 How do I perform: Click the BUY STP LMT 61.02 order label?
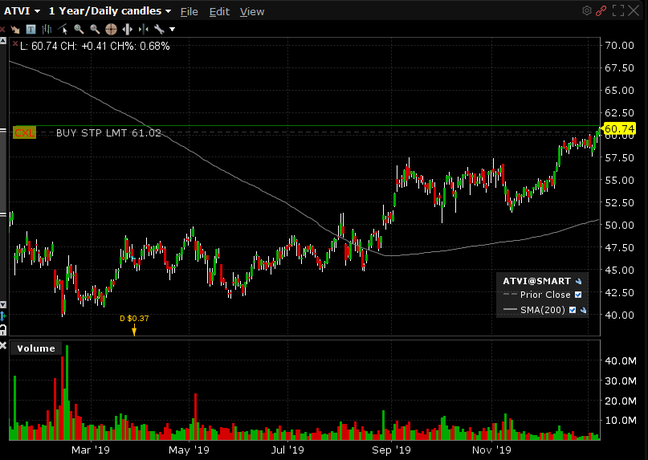coord(108,133)
